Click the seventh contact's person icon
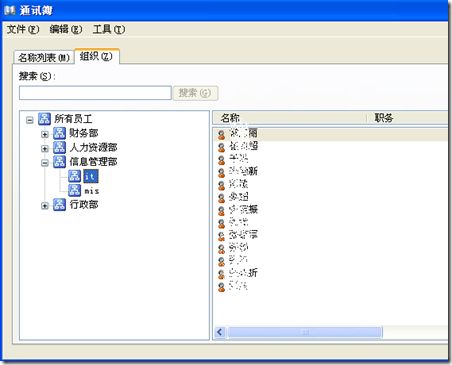This screenshot has height=365, width=452. 221,211
